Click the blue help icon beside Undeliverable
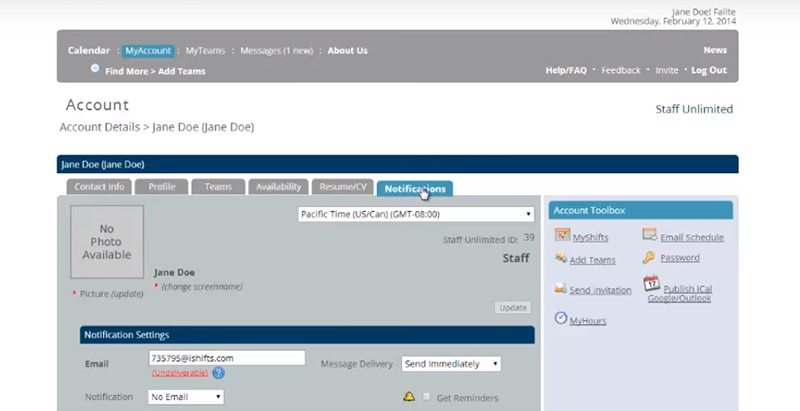This screenshot has height=411, width=800. coord(218,373)
